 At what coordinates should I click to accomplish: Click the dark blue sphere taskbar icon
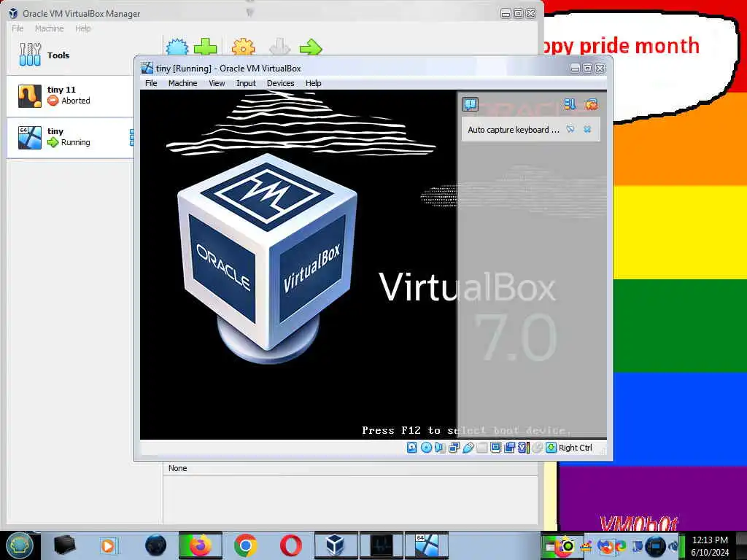point(155,545)
